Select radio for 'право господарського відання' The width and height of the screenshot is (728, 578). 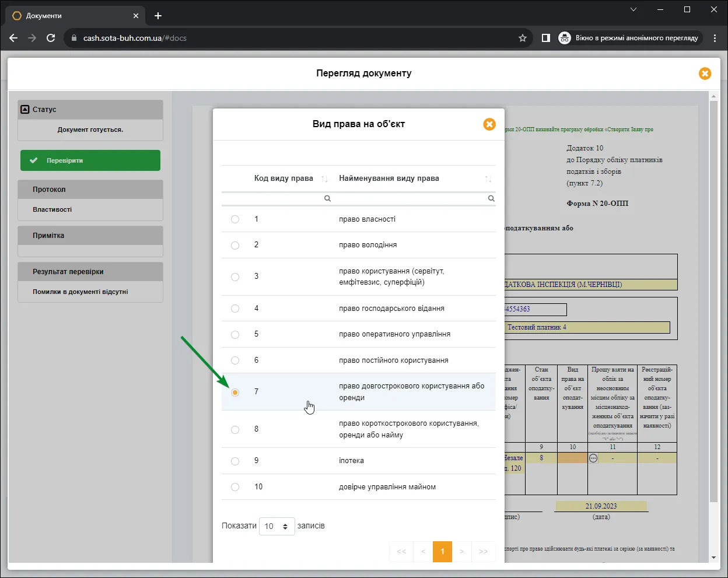[235, 309]
